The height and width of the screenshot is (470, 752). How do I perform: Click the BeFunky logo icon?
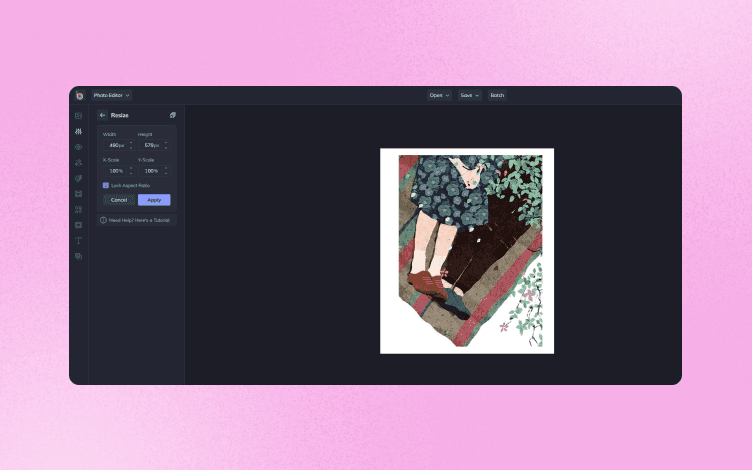tap(80, 95)
